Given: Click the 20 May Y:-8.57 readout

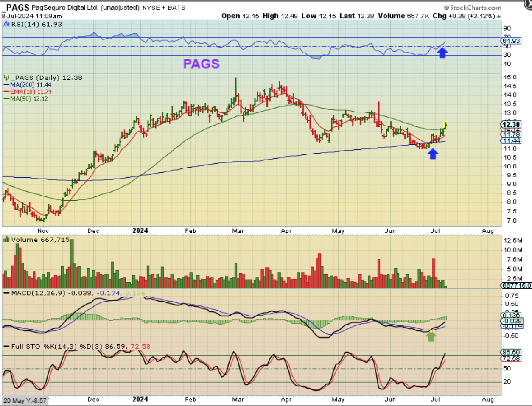Looking at the screenshot, I should [26, 400].
